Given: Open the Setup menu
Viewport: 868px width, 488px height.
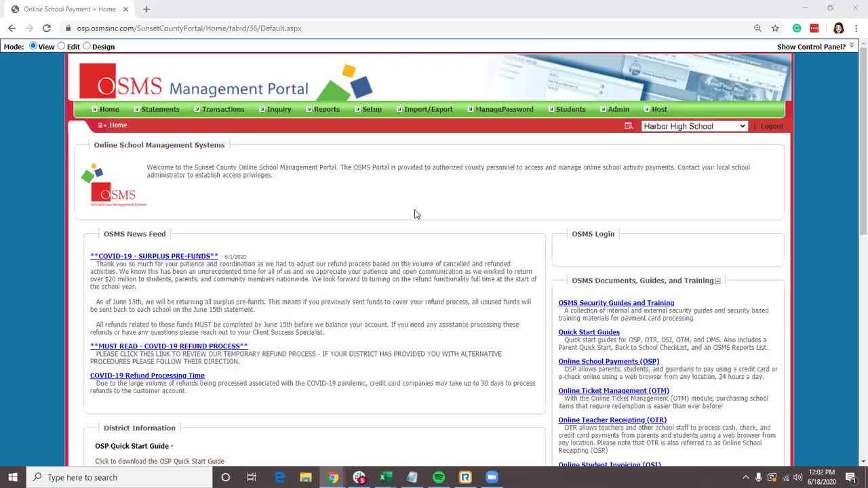Looking at the screenshot, I should [372, 109].
